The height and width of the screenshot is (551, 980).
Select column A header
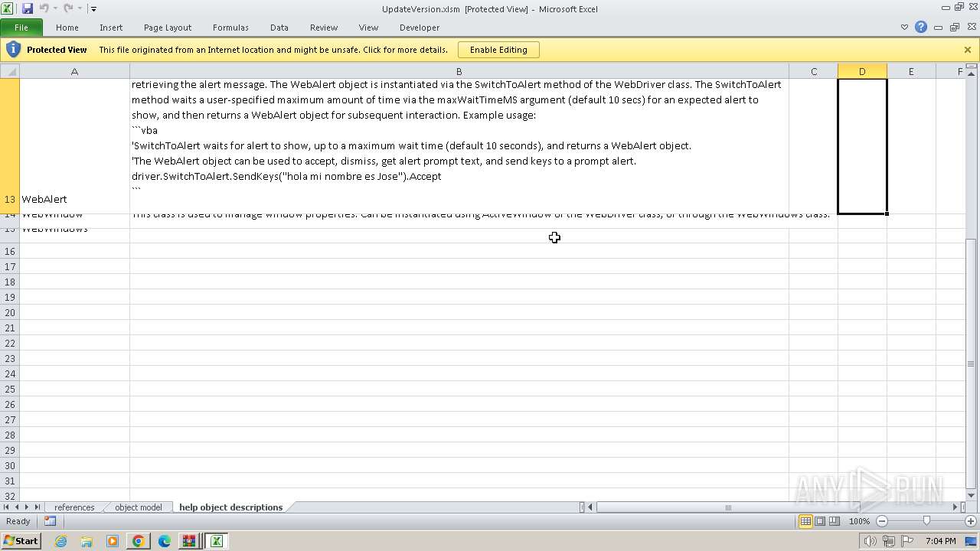(74, 71)
